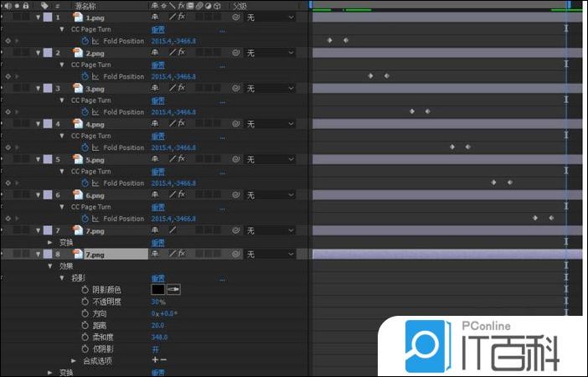Click the label tag column header icon
This screenshot has height=377, width=588.
tap(44, 5)
